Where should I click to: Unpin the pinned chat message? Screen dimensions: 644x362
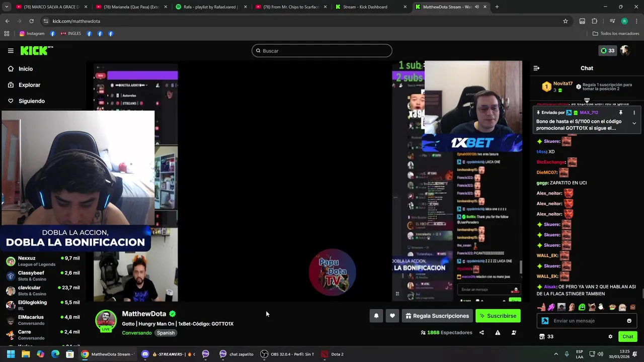point(621,113)
